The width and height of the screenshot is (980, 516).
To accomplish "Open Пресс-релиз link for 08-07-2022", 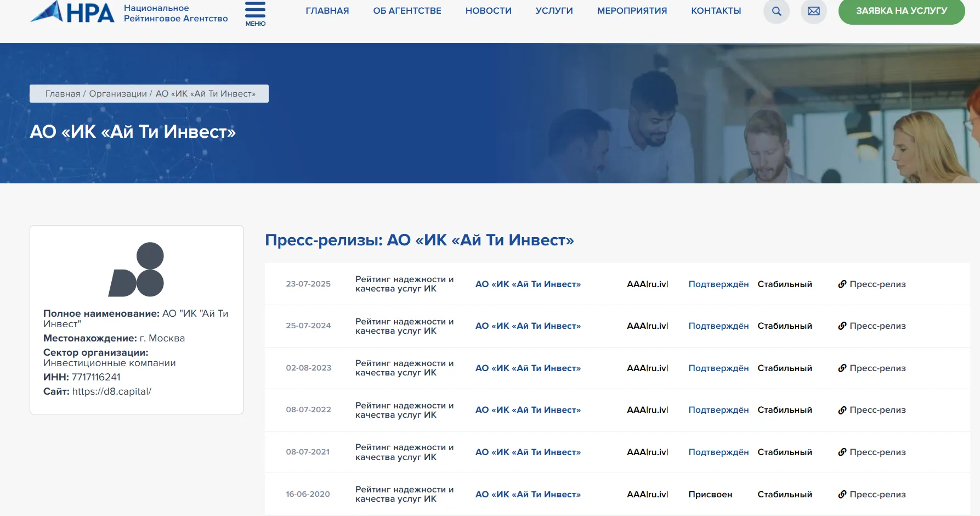I will 872,410.
